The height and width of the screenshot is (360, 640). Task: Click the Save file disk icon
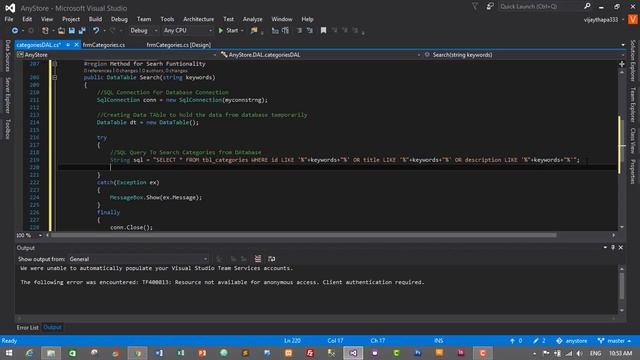click(x=72, y=31)
